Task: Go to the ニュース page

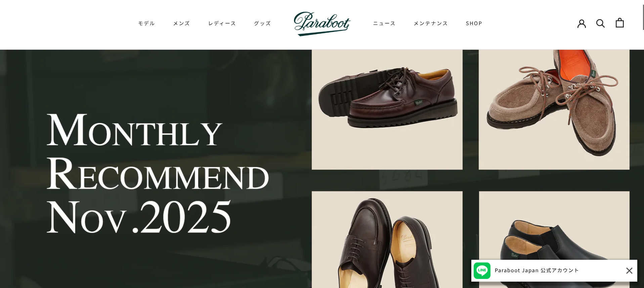Action: (384, 23)
